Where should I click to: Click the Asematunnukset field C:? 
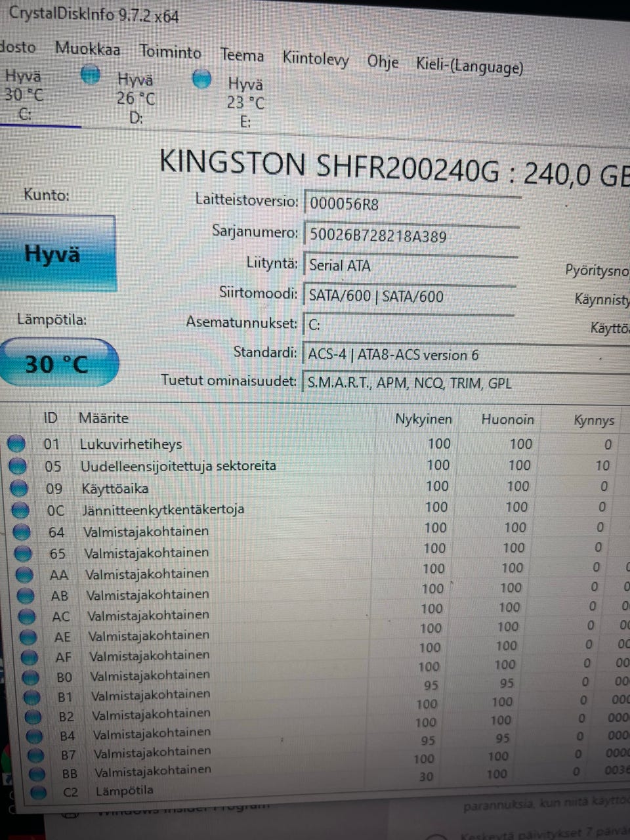point(407,324)
